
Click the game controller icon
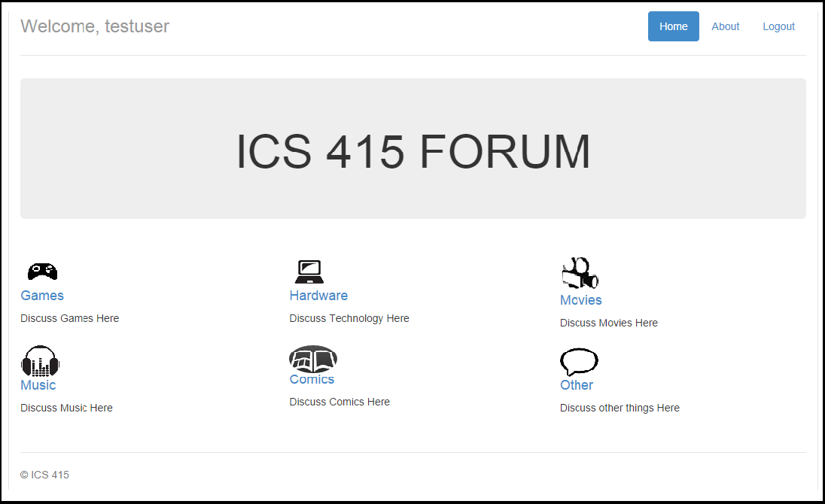click(43, 272)
